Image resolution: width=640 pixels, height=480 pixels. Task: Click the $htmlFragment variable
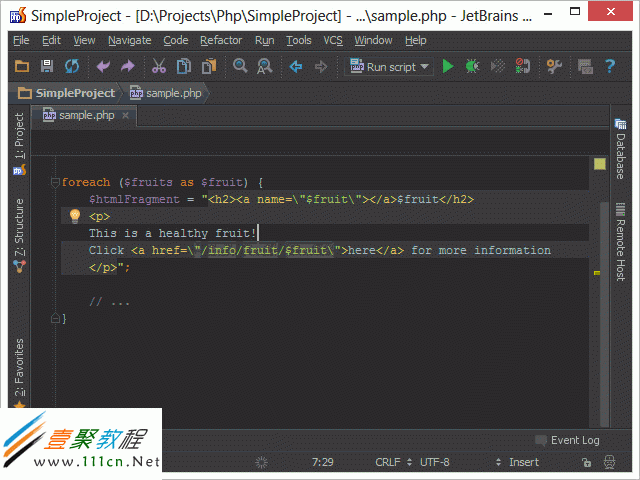134,199
